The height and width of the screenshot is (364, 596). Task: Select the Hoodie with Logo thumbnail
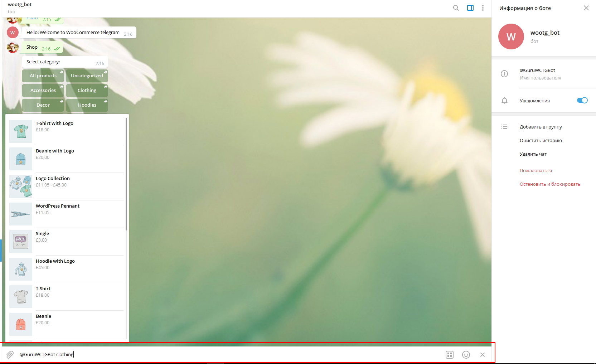[x=21, y=269]
